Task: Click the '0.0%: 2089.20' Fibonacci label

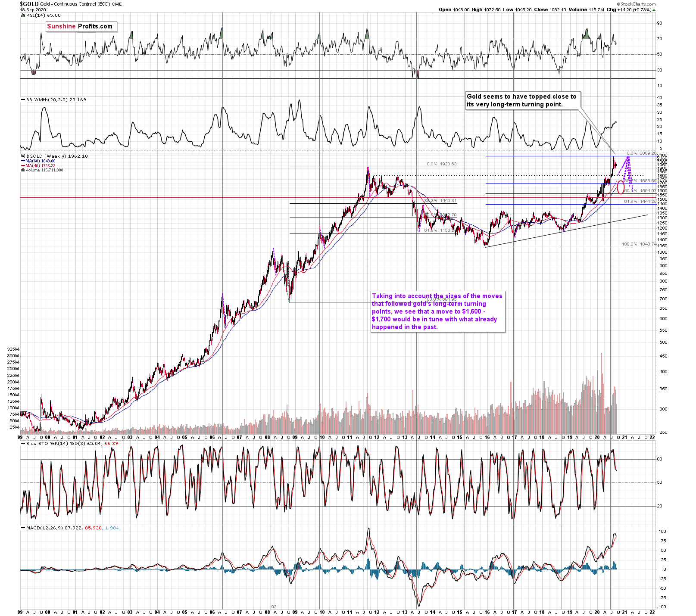Action: tap(642, 153)
